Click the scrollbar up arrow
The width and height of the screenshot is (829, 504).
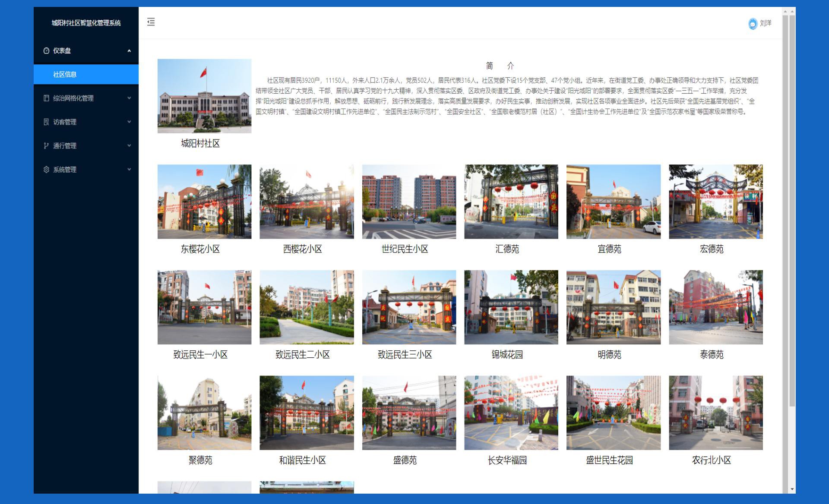tap(792, 11)
